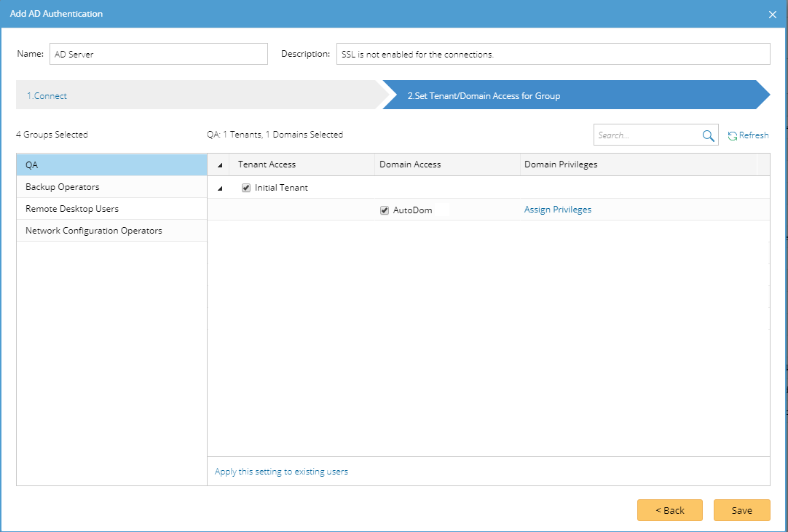Uncheck the Initial Tenant checkbox
Screen dimensions: 788x532
246,188
